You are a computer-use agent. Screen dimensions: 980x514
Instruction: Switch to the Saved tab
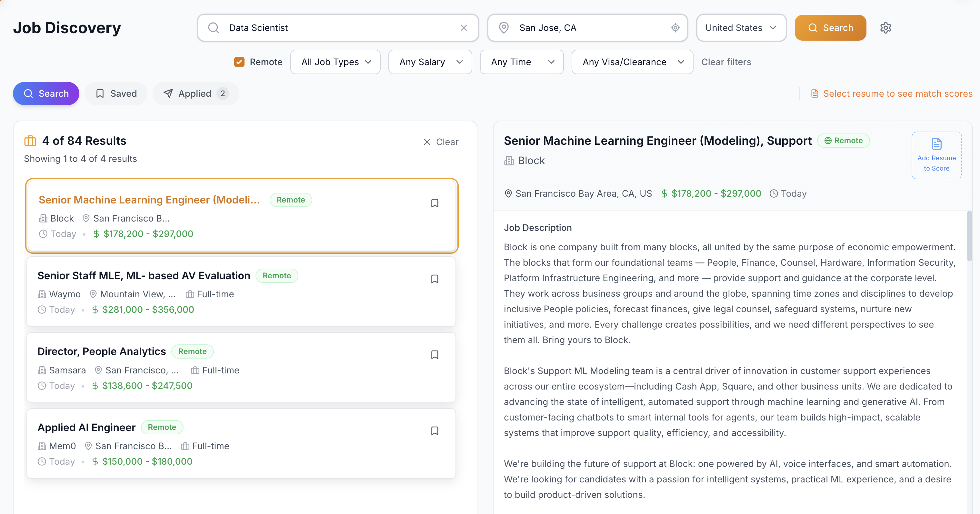pyautogui.click(x=116, y=94)
